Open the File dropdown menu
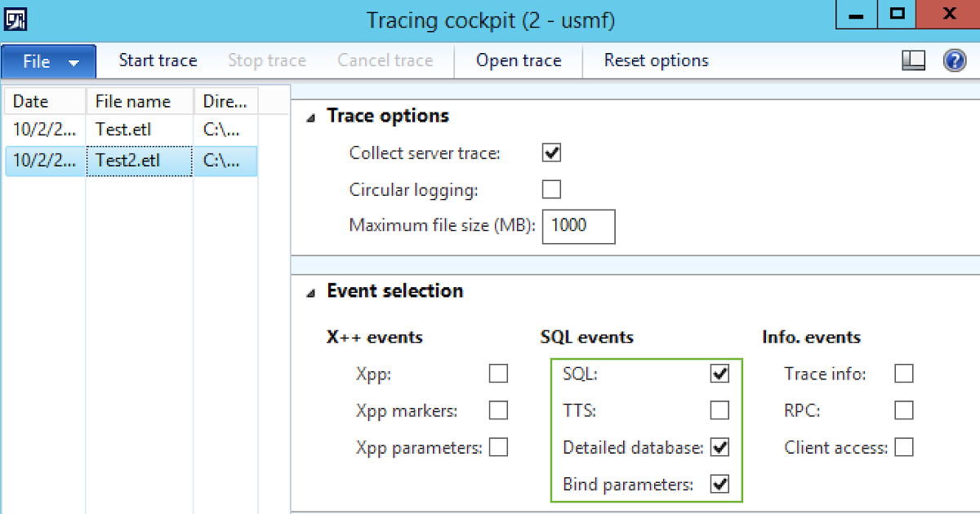 point(47,60)
